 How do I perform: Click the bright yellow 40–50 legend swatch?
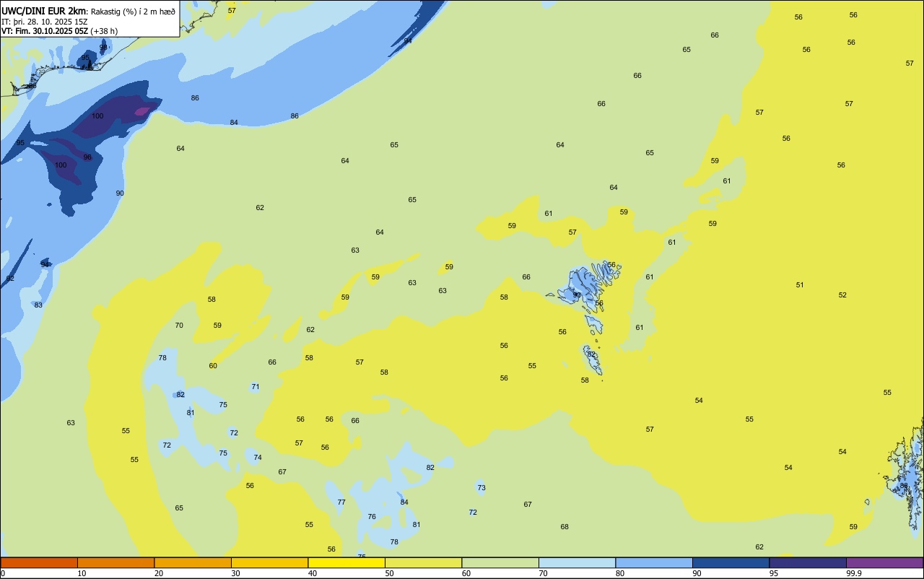346,562
